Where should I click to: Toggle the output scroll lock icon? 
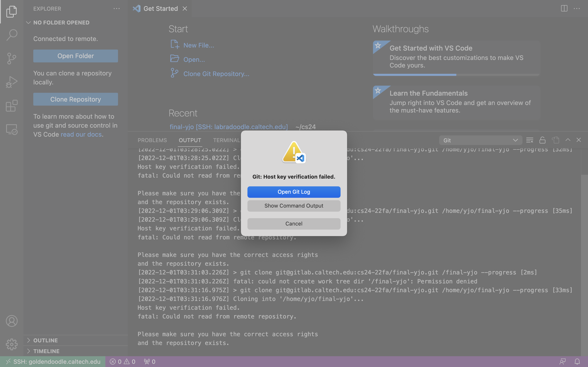(x=542, y=140)
